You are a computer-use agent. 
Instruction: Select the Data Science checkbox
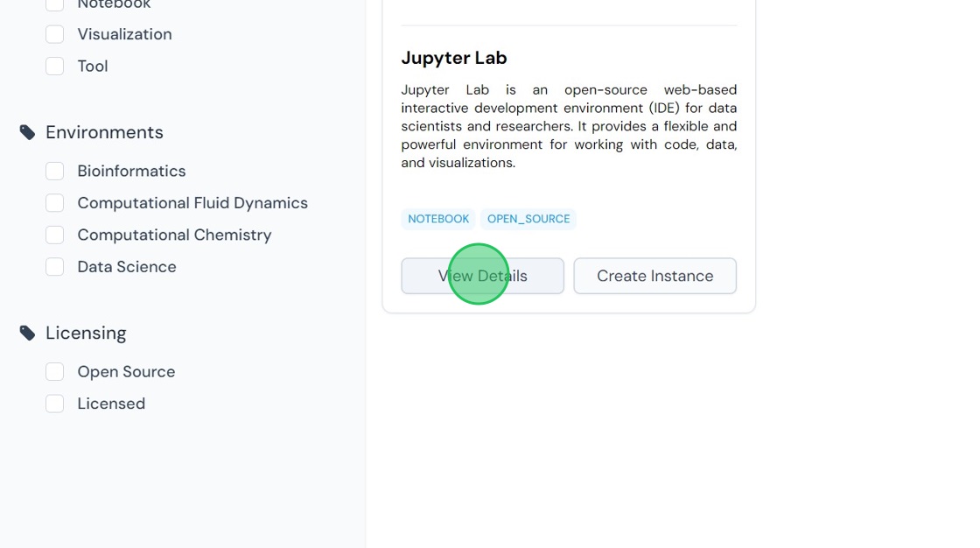pos(54,267)
